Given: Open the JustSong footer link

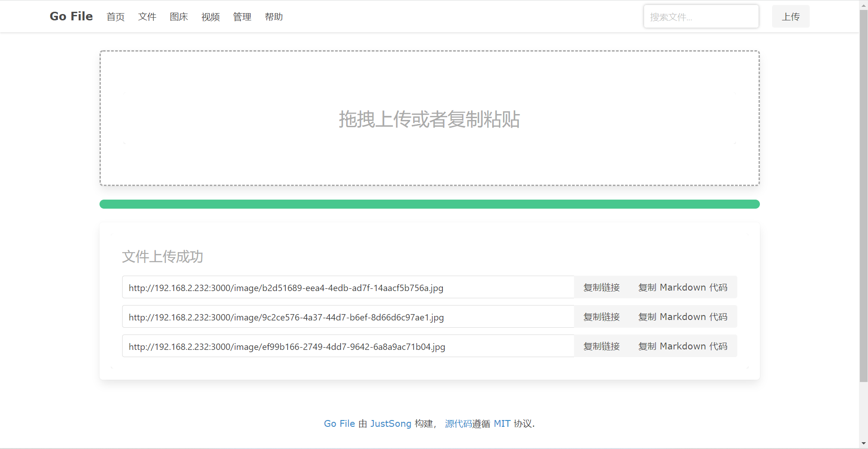Looking at the screenshot, I should point(390,424).
